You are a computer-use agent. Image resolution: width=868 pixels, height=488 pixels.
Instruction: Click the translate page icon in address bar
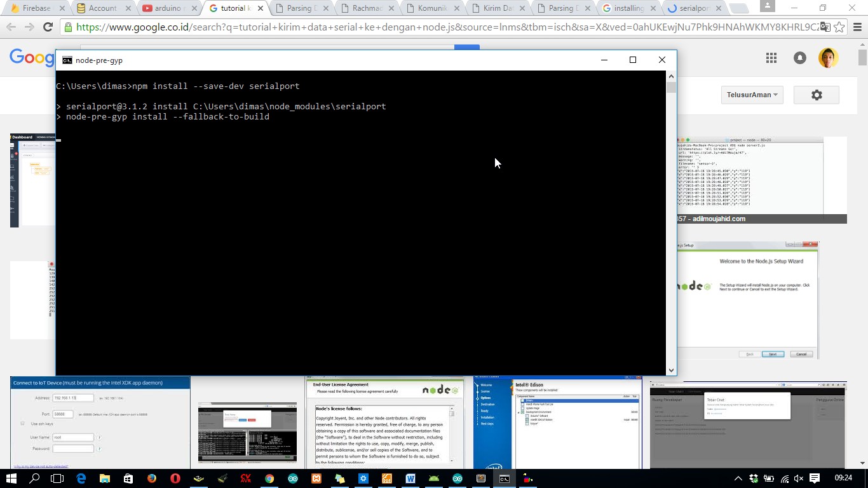tap(825, 27)
